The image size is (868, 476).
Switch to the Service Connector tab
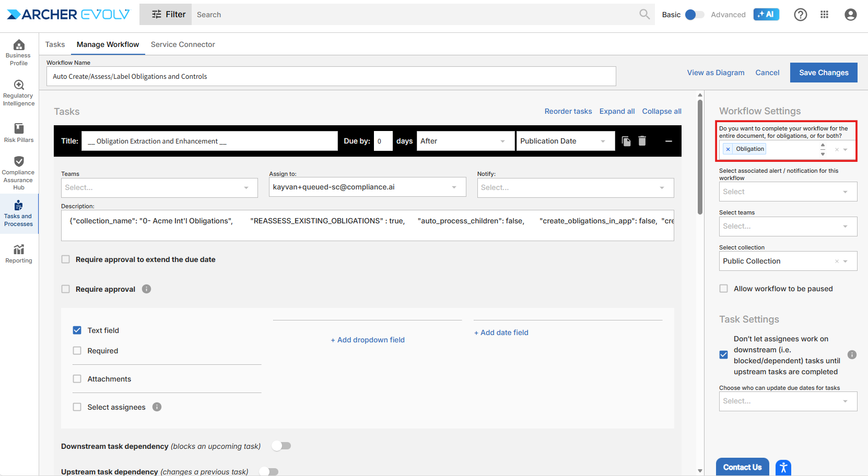[183, 44]
